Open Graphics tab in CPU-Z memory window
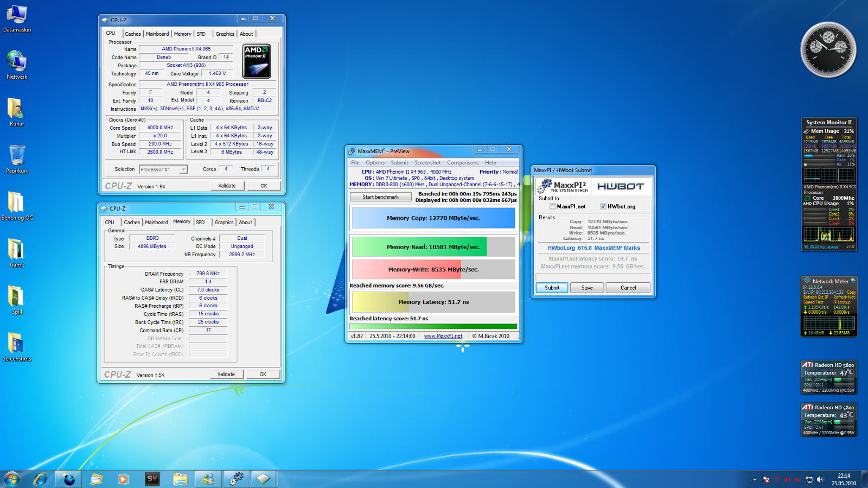Screen dimensions: 868x488 tap(224, 222)
